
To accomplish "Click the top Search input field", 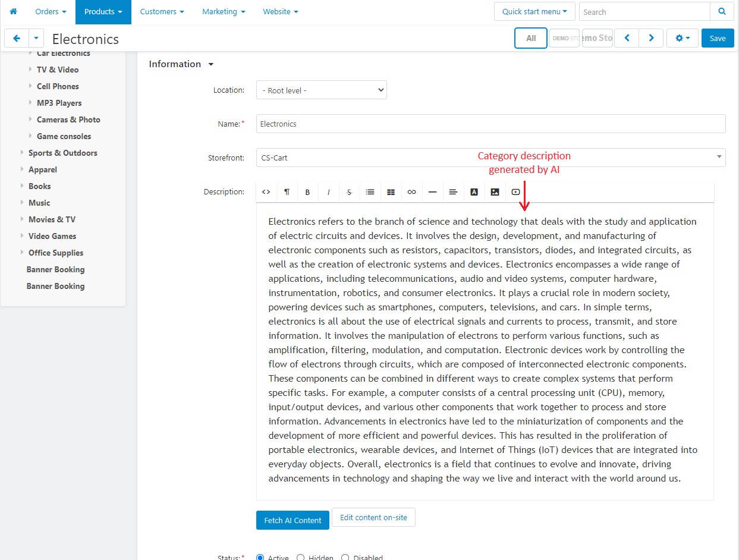I will [644, 12].
